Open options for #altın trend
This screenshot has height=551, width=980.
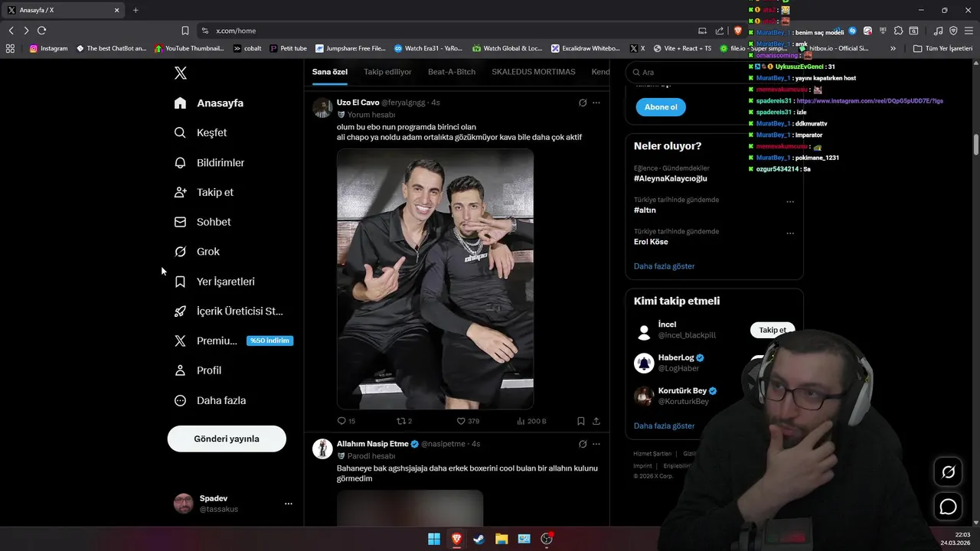click(790, 201)
